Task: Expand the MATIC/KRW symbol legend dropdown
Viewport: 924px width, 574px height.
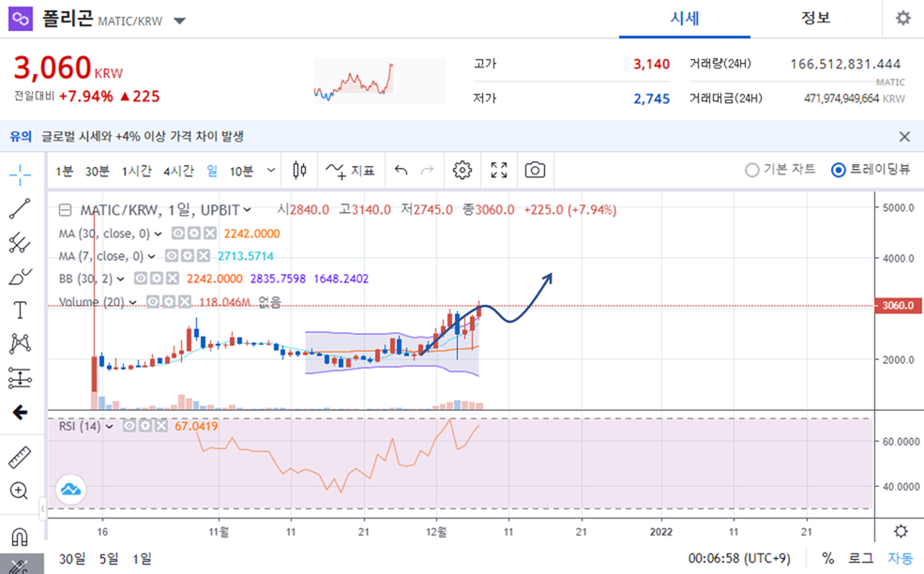Action: click(x=247, y=210)
